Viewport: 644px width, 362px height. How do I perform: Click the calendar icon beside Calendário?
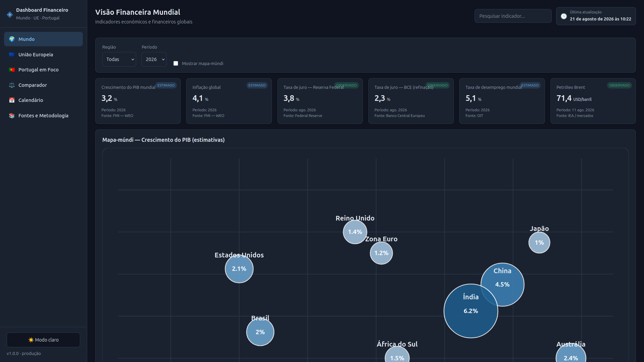(12, 100)
